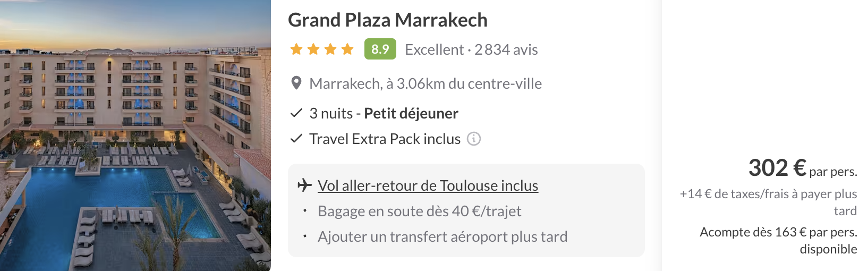The width and height of the screenshot is (868, 271).
Task: Open the Vol aller-retour de Toulouse inclus link
Action: click(428, 185)
